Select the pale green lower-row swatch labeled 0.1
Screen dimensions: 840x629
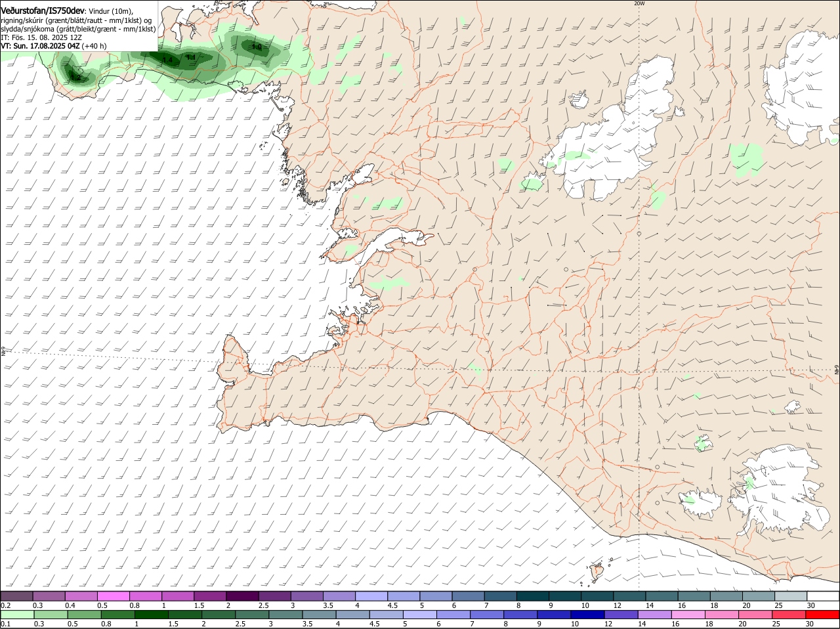pos(18,615)
